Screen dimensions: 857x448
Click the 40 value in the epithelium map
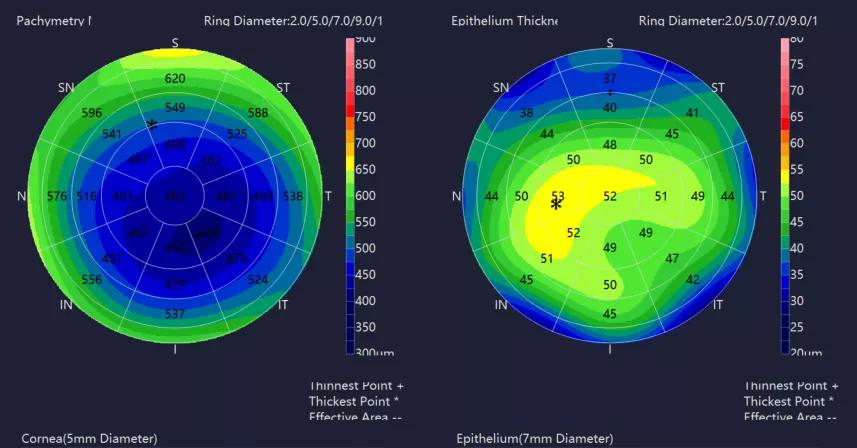(610, 108)
